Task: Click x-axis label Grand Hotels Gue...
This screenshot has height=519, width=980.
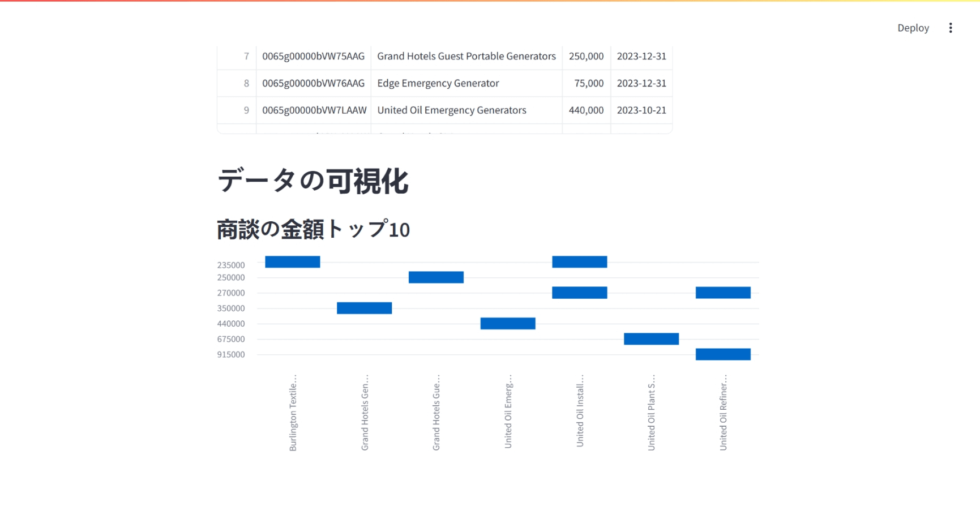Action: [436, 413]
